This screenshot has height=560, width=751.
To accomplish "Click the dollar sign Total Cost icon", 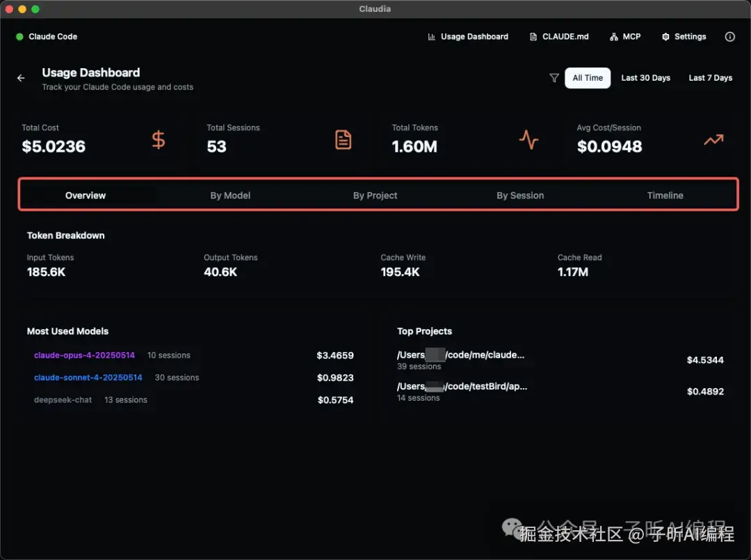I will [159, 140].
